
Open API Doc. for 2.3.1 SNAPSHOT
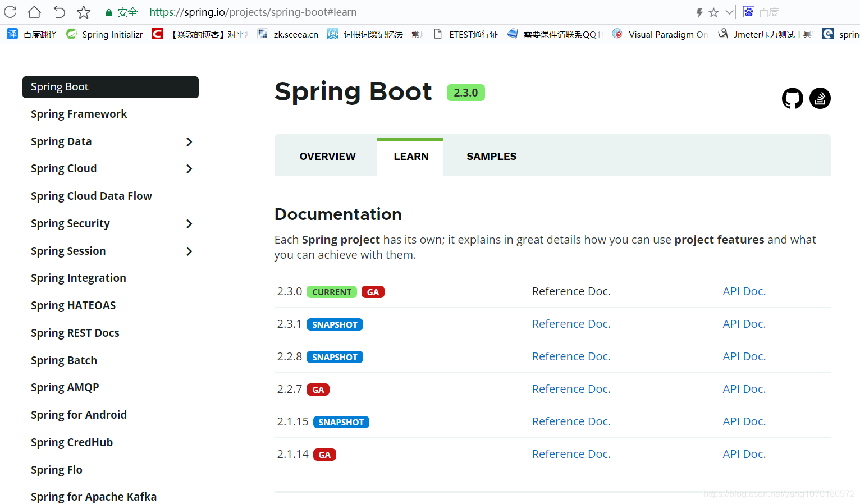click(744, 324)
